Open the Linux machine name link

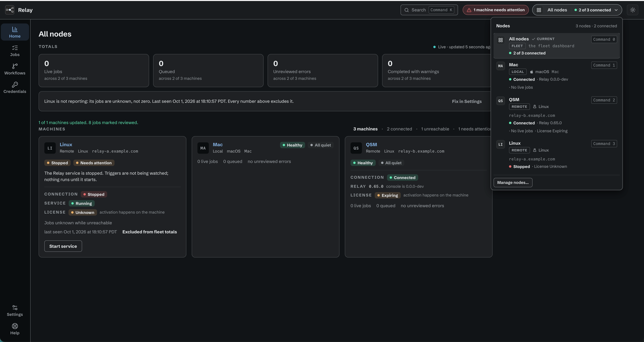coord(66,145)
